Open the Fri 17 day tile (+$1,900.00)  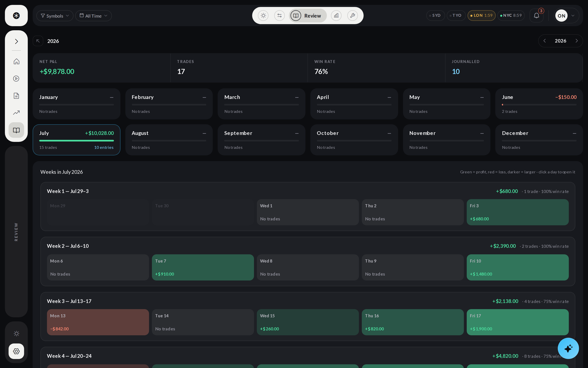pos(518,322)
